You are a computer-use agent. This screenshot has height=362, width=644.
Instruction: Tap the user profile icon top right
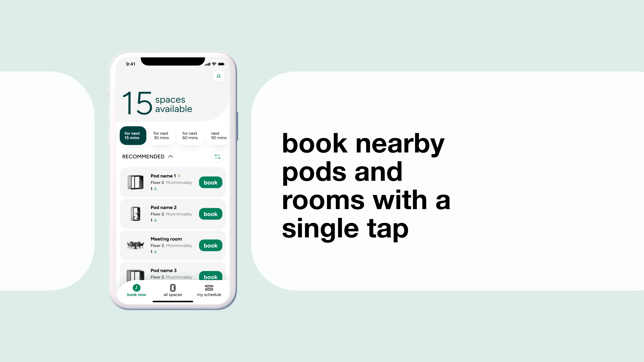[x=218, y=76]
